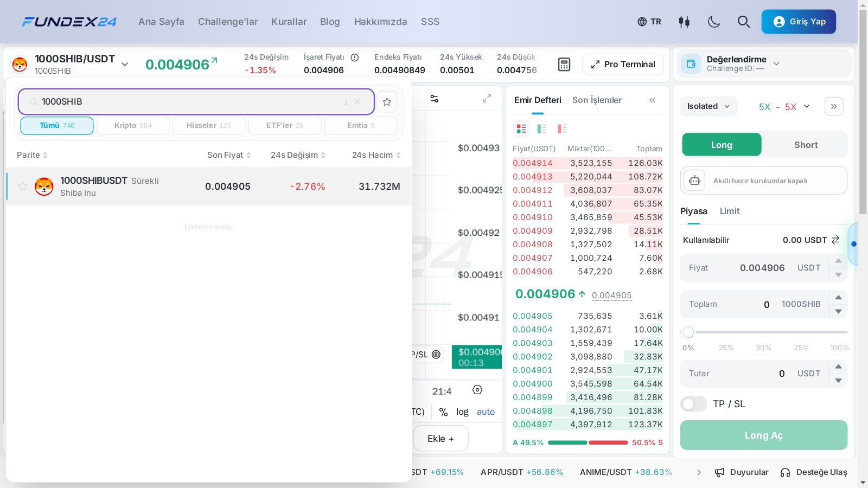Filter pairs by Hisseler tab
Image resolution: width=868 pixels, height=488 pixels.
[x=209, y=126]
